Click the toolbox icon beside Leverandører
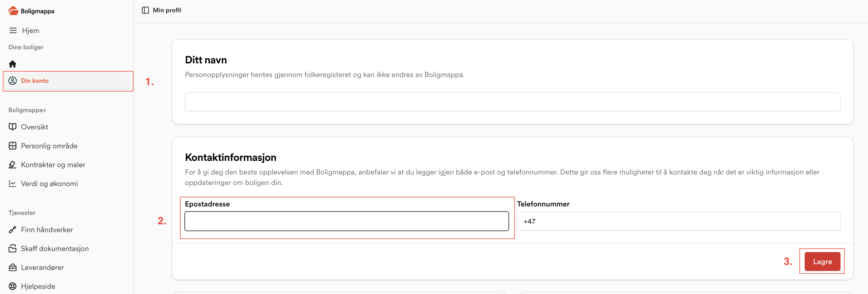 tap(13, 267)
